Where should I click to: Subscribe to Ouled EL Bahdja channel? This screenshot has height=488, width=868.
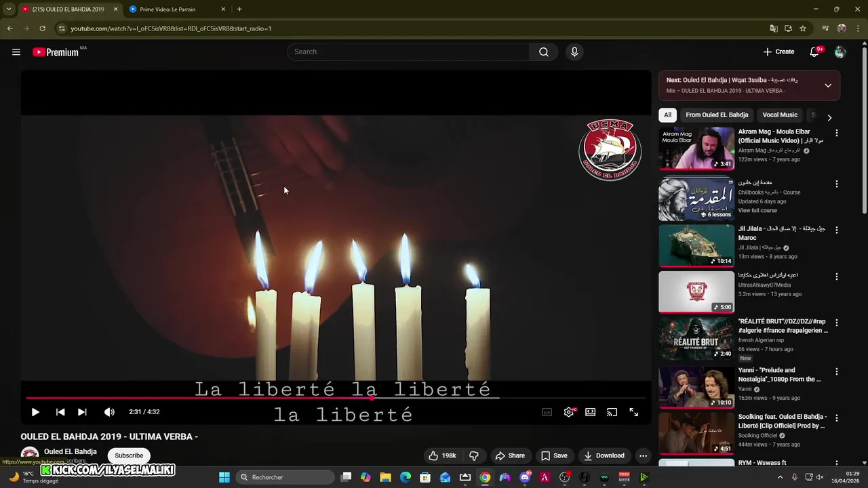[x=129, y=455]
